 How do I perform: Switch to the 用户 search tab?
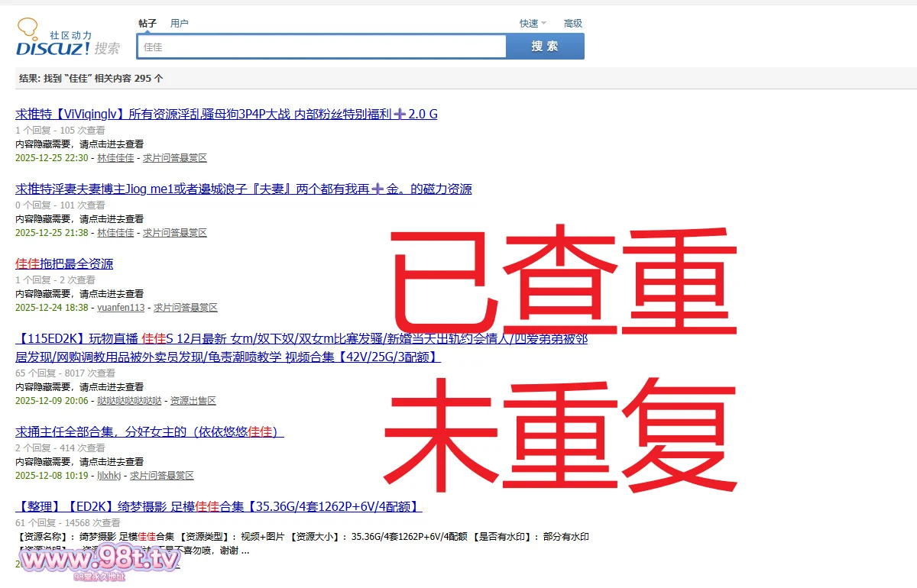(x=180, y=24)
